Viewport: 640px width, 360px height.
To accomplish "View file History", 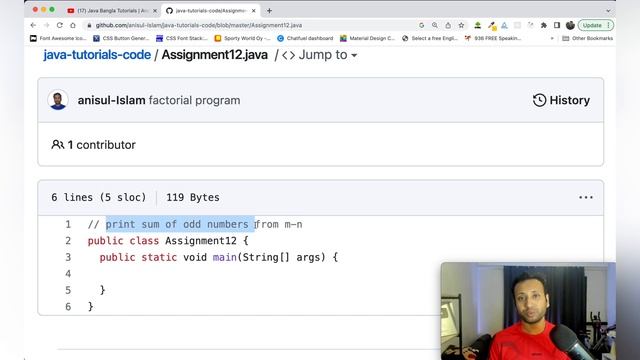I will tap(561, 100).
